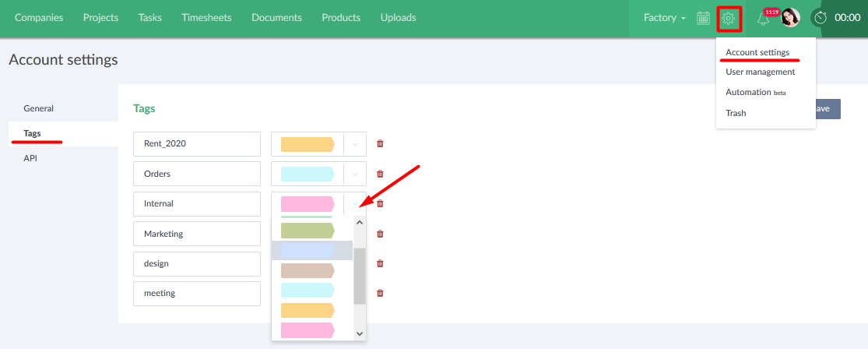Select User management from menu
This screenshot has width=868, height=349.
click(x=760, y=72)
